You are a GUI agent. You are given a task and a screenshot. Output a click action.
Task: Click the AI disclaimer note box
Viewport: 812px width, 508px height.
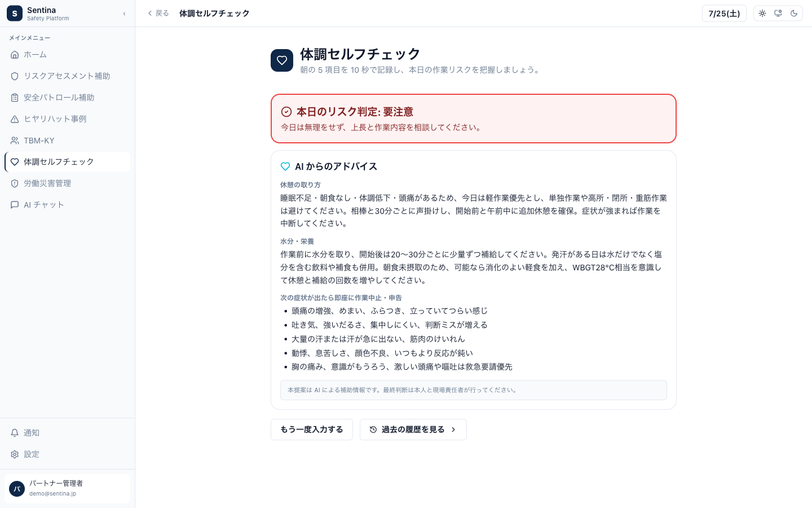[x=474, y=390]
